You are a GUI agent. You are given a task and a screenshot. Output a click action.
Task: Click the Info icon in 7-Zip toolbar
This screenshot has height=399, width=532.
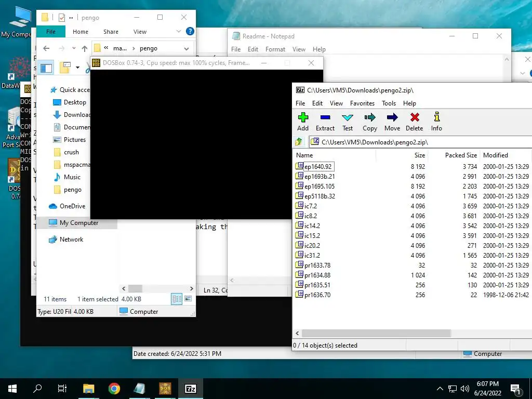[x=436, y=117]
